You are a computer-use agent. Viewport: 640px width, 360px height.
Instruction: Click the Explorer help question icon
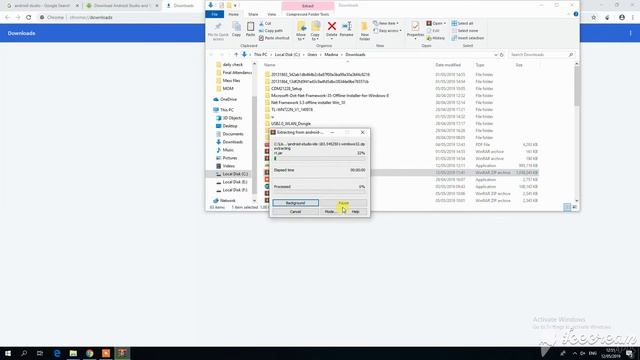576,14
